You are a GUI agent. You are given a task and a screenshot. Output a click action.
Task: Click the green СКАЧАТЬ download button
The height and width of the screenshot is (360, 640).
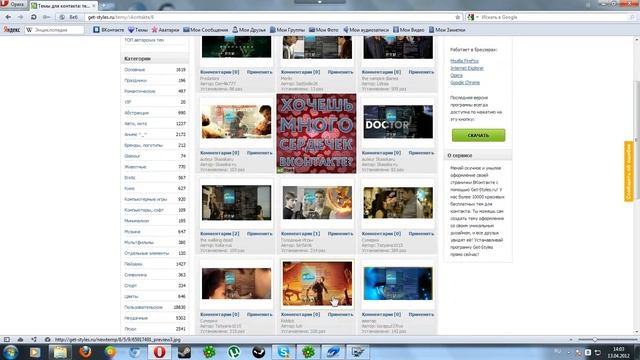(x=478, y=135)
